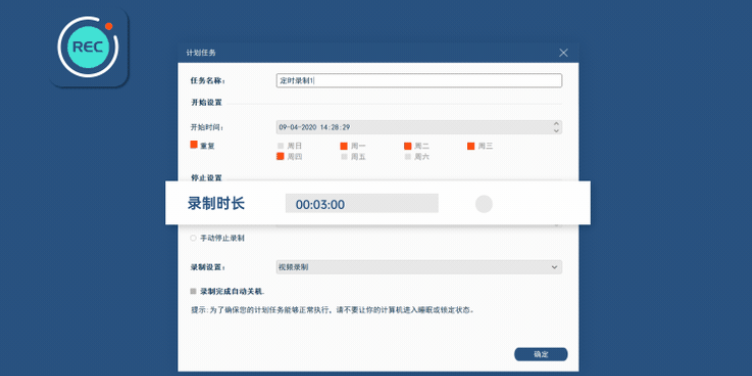Enable the 周日 checkbox
The width and height of the screenshot is (752, 376).
[281, 146]
